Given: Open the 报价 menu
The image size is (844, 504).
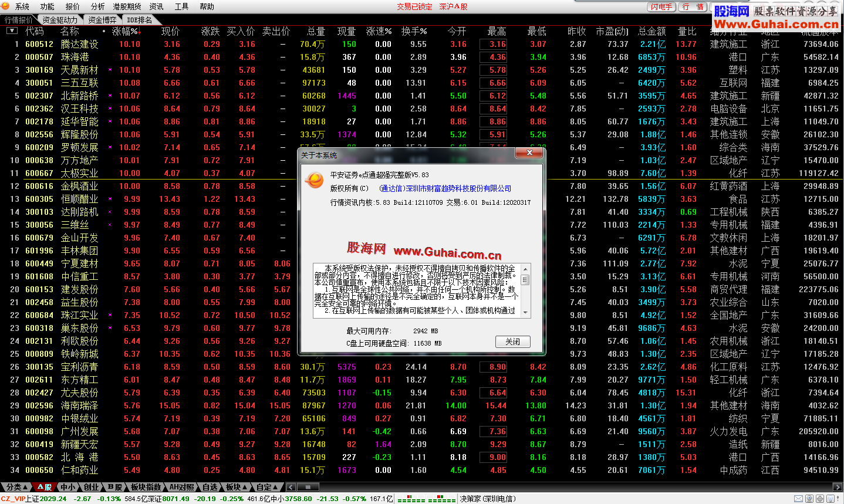Looking at the screenshot, I should [x=73, y=6].
